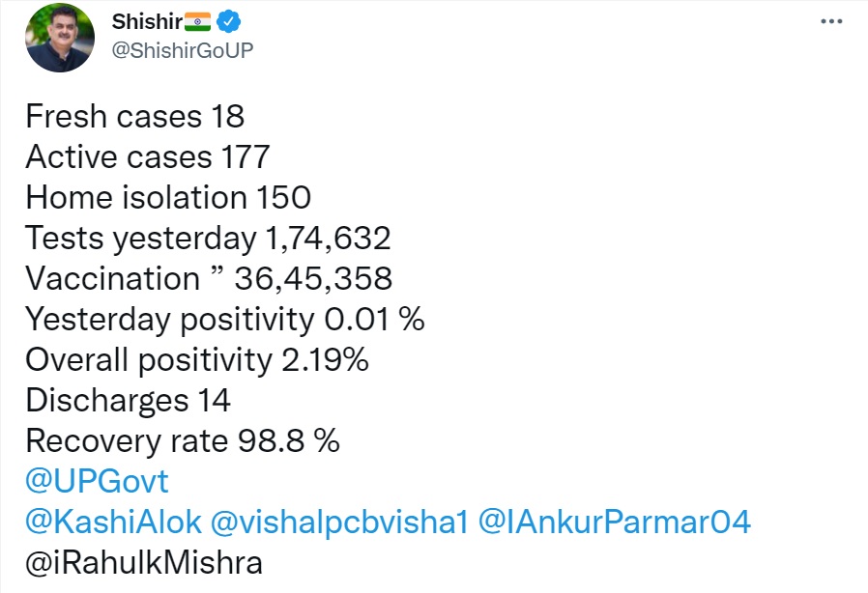The height and width of the screenshot is (593, 868).
Task: Go to the @vishalpcbvisha1 profile mention
Action: (x=339, y=522)
